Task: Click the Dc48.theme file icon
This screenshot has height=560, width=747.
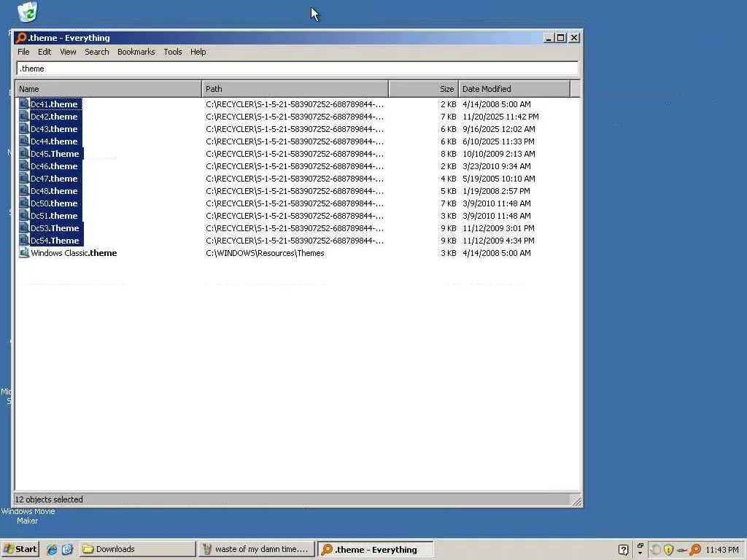Action: point(24,190)
